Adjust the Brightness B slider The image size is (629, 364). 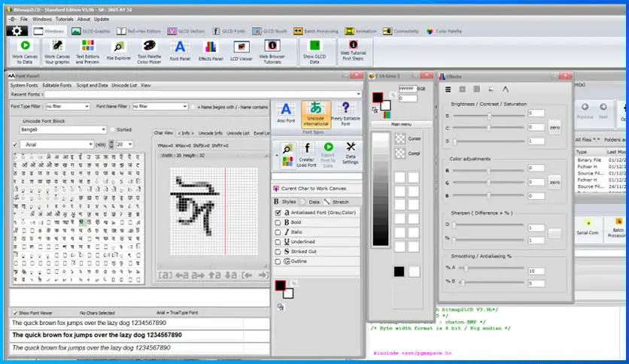coord(489,116)
